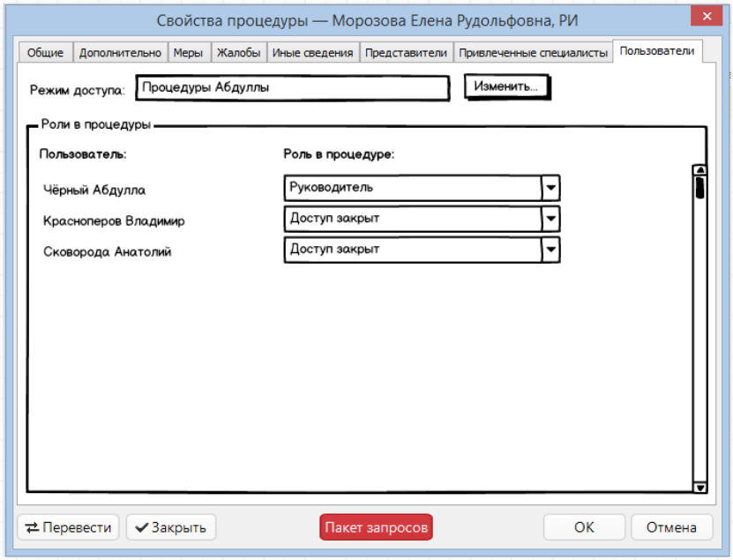Switch to the Представители tab

tap(406, 53)
